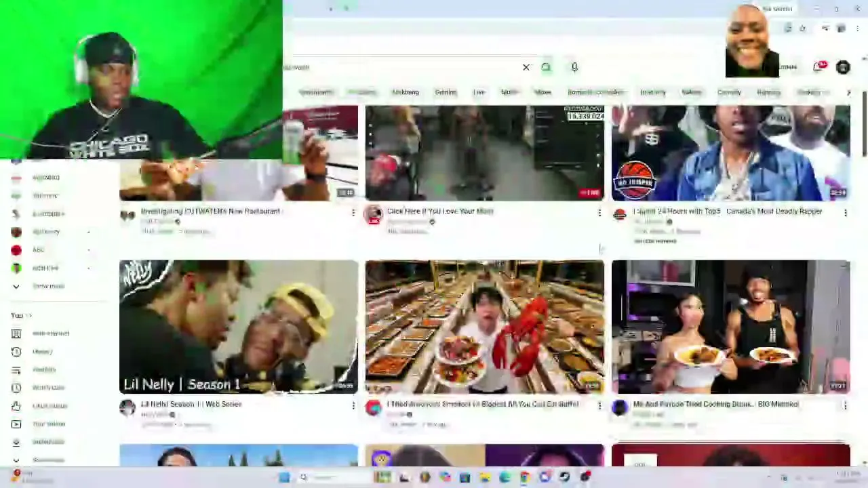Bookmark this page with the star icon
This screenshot has width=868, height=488.
point(802,28)
